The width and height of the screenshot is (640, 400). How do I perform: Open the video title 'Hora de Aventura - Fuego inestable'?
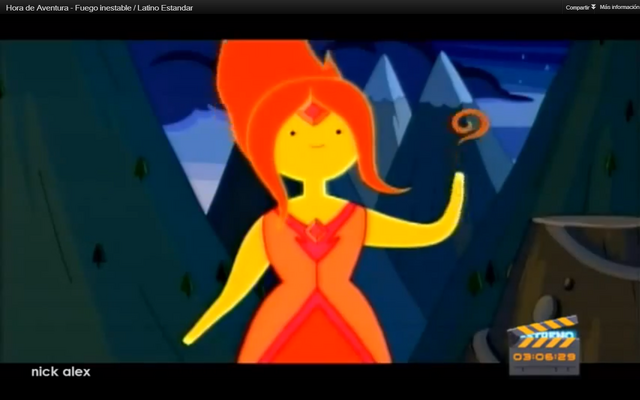point(99,8)
